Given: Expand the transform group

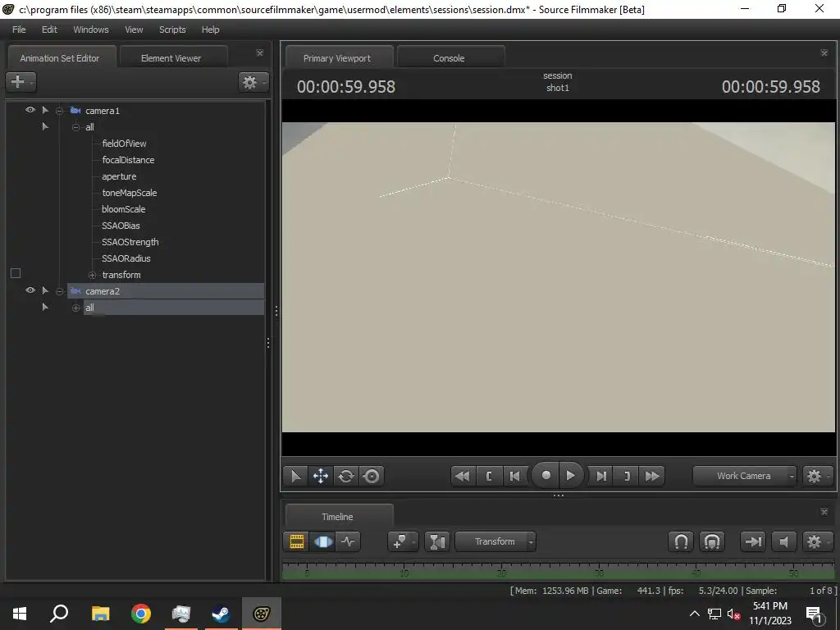Looking at the screenshot, I should 92,276.
